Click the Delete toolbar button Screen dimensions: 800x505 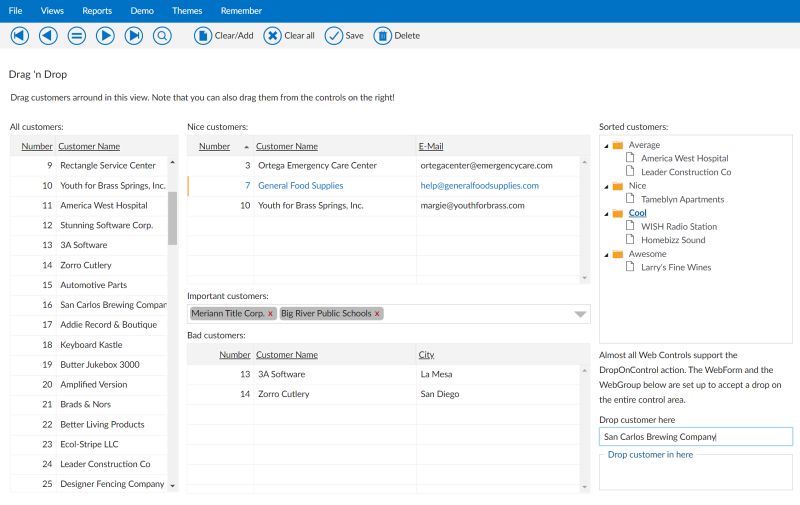point(397,36)
